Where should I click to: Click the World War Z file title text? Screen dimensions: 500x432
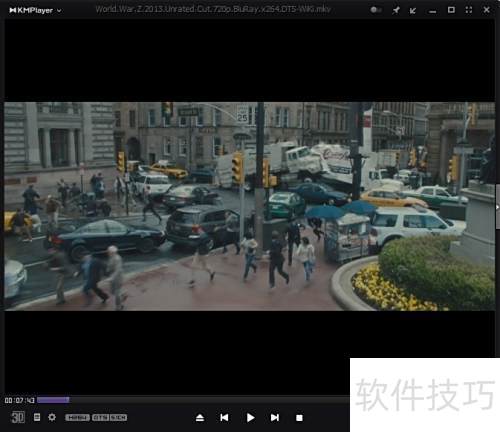213,9
